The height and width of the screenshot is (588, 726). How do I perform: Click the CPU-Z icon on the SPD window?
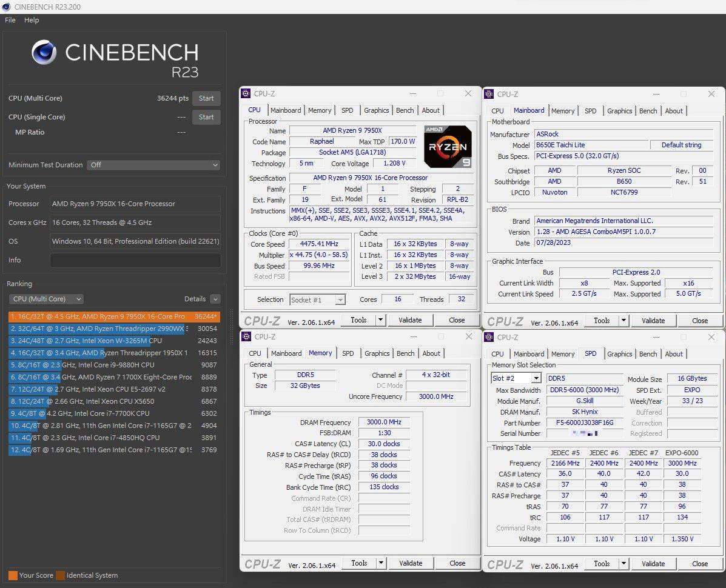[489, 337]
